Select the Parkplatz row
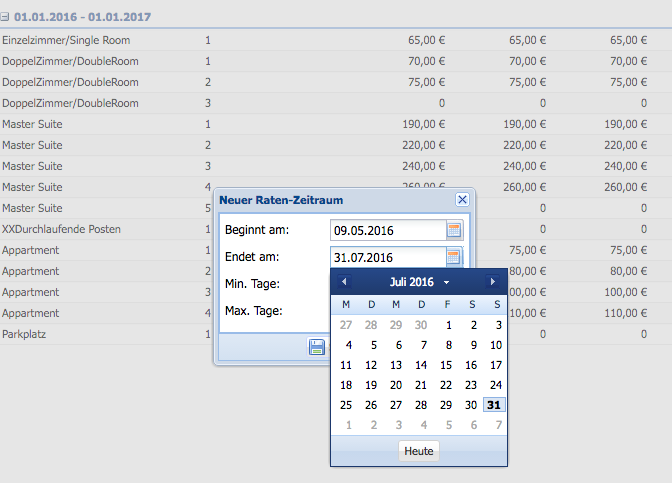672x483 pixels. point(26,334)
